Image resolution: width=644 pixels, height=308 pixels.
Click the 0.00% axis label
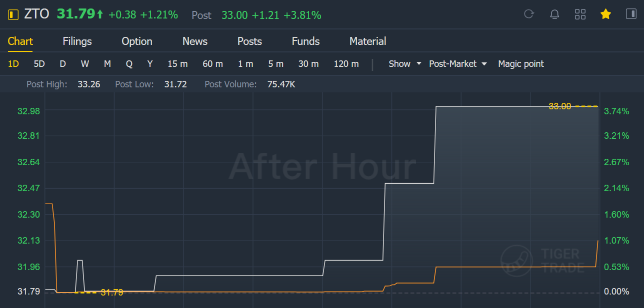[x=616, y=291]
